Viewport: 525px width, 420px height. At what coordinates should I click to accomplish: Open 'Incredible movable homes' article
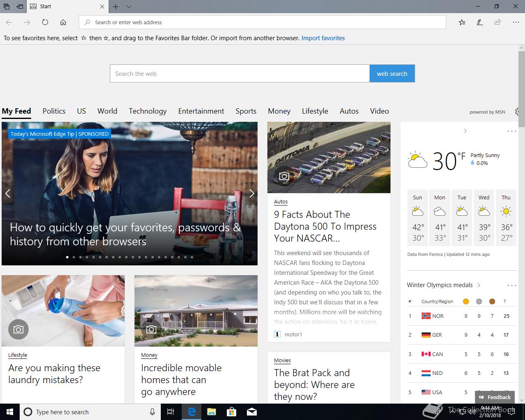(181, 380)
